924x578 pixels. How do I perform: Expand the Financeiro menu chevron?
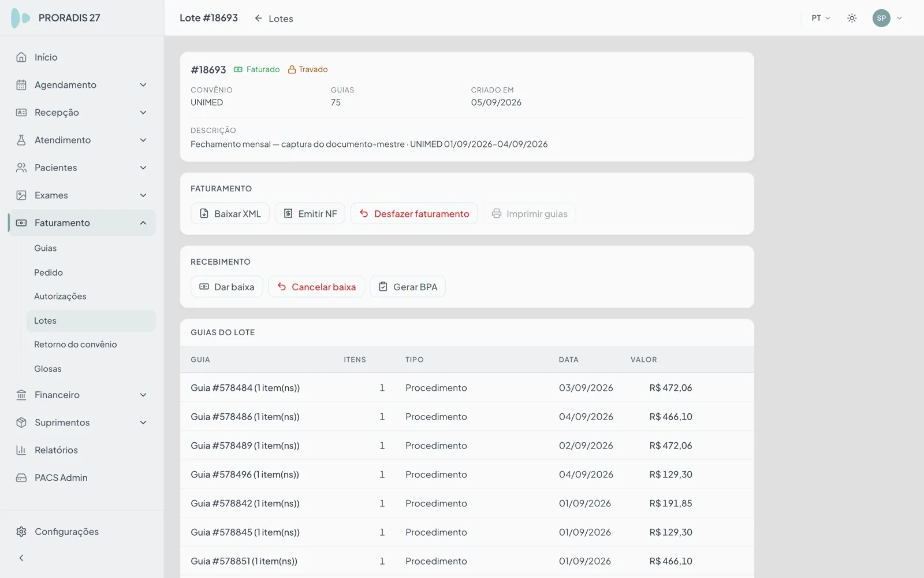point(143,395)
